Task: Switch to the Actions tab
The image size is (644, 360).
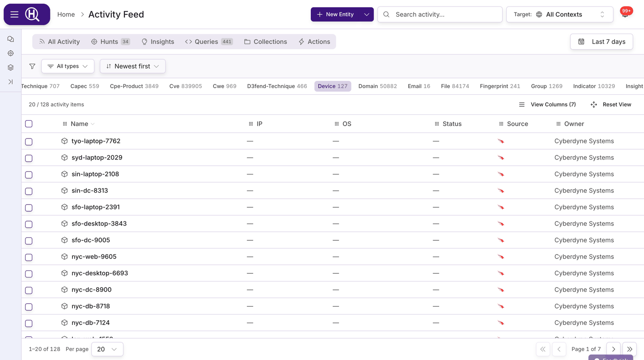Action: click(314, 42)
